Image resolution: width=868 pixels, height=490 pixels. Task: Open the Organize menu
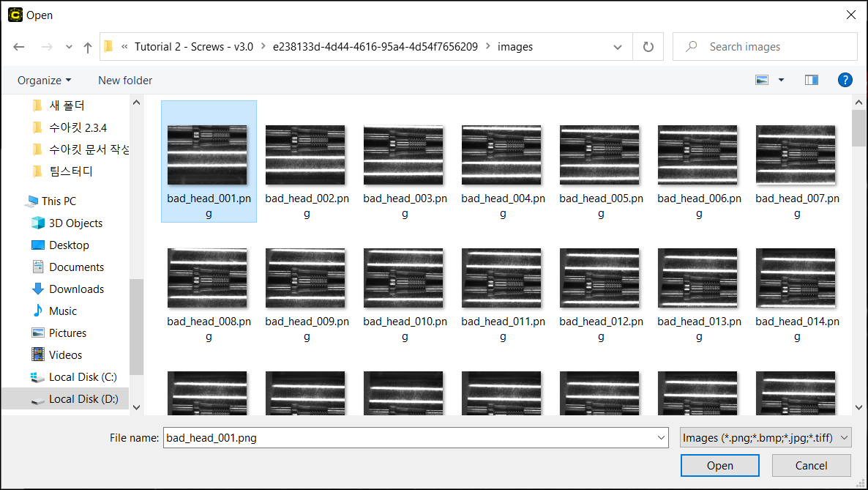pos(44,80)
